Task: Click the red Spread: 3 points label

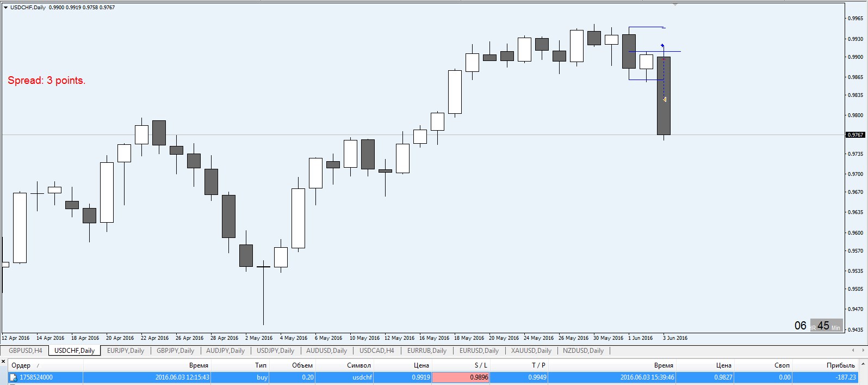Action: point(46,81)
